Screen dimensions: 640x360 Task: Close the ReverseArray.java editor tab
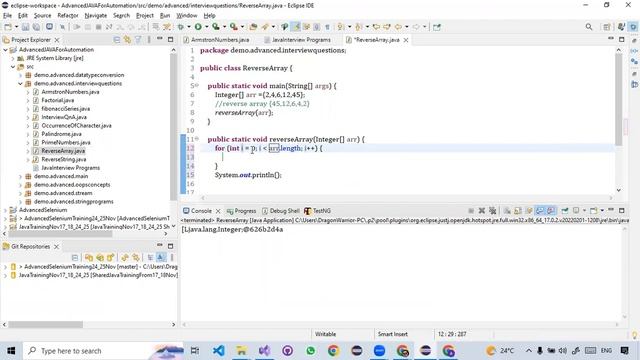click(406, 40)
